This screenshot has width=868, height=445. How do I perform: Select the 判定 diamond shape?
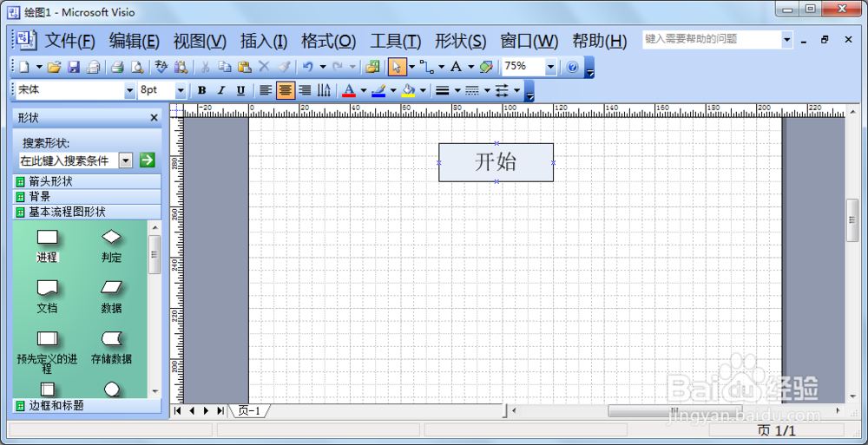pos(111,245)
